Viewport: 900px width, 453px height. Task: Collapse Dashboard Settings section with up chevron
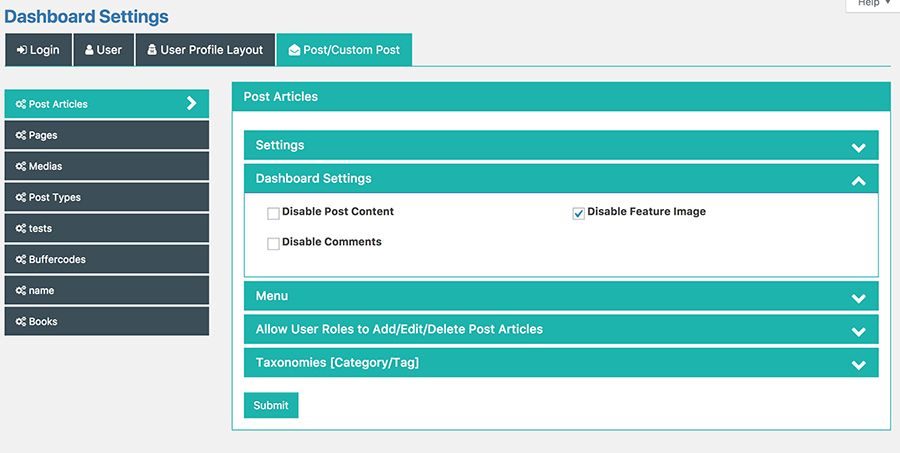859,181
